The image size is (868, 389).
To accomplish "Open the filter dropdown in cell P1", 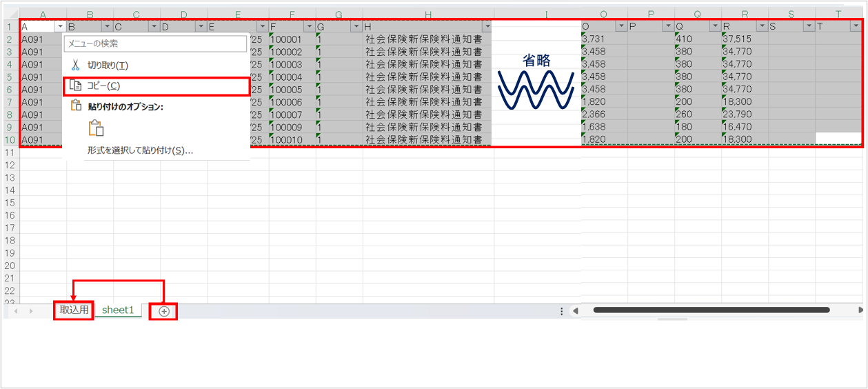I will pos(667,26).
